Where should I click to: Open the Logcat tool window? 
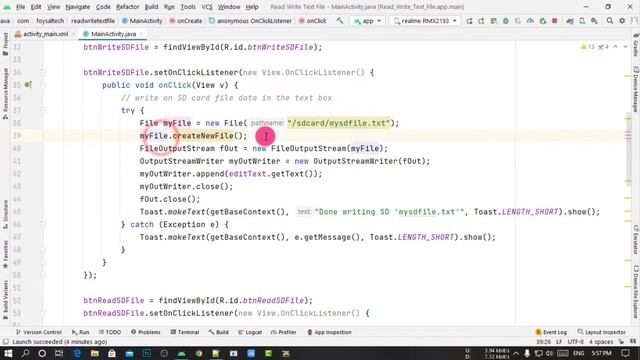point(250,332)
